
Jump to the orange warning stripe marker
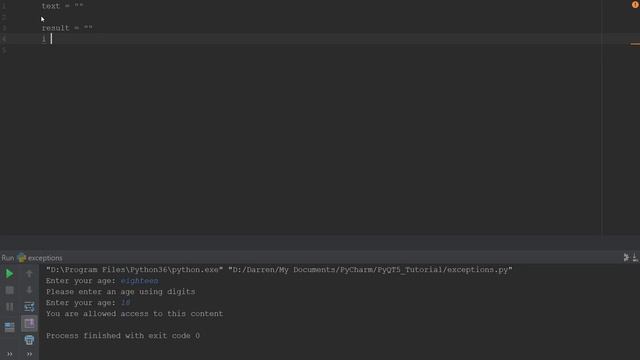[635, 44]
